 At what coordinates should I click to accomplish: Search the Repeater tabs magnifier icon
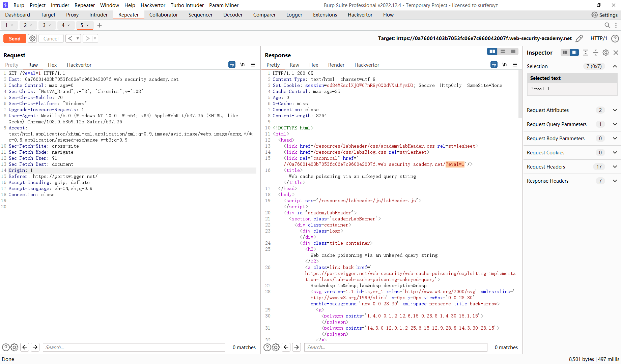click(607, 25)
